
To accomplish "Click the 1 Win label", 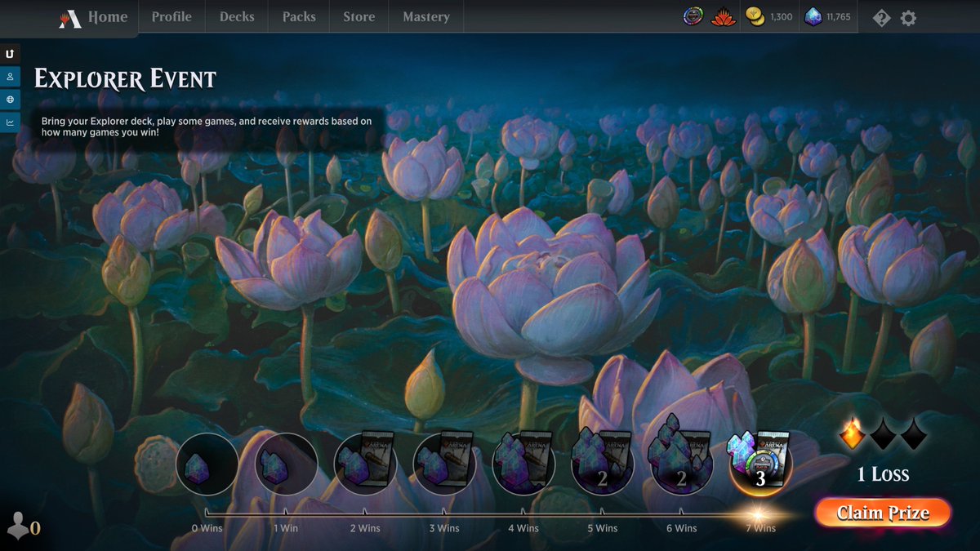I will click(286, 528).
